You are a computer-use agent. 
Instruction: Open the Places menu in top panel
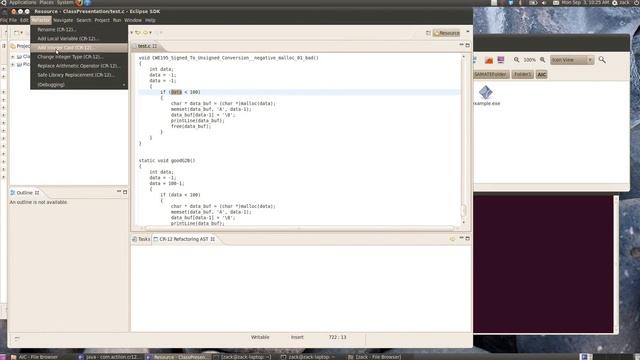[x=46, y=2]
